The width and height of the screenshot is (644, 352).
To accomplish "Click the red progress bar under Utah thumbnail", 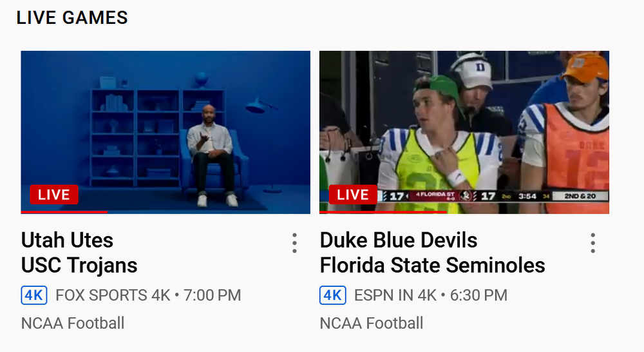I will click(x=64, y=212).
